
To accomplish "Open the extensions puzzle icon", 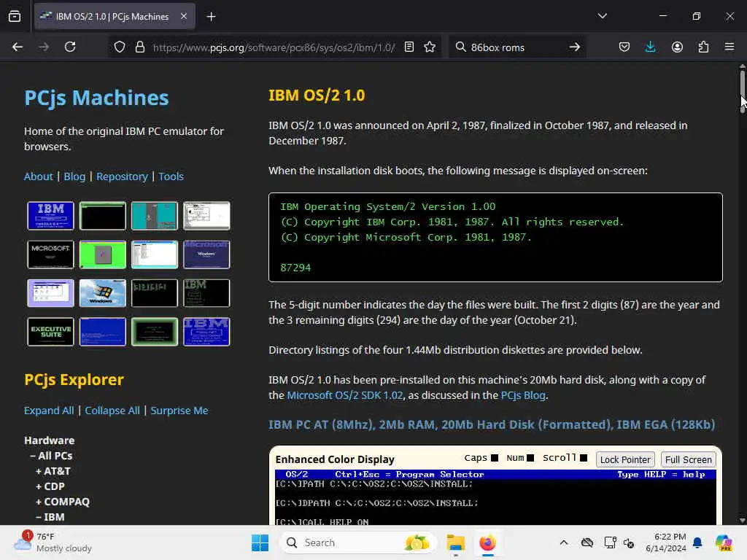I will pyautogui.click(x=703, y=47).
